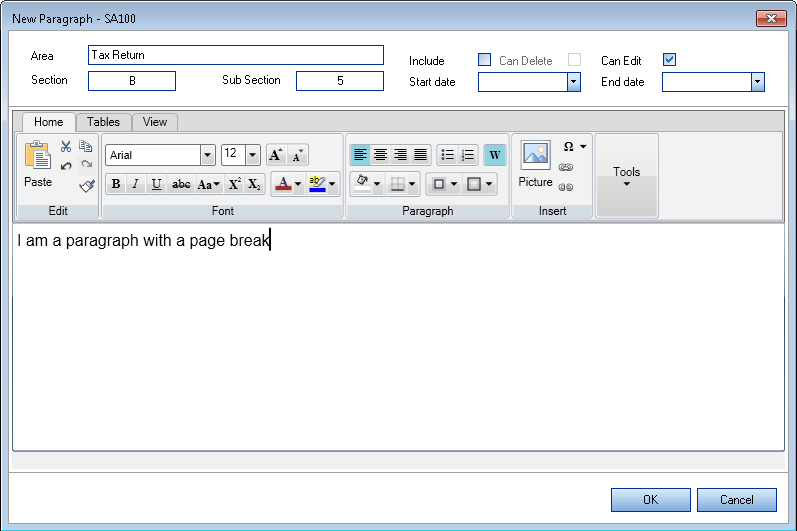Image resolution: width=797 pixels, height=531 pixels.
Task: Click the omega symbol icon
Action: [x=569, y=146]
